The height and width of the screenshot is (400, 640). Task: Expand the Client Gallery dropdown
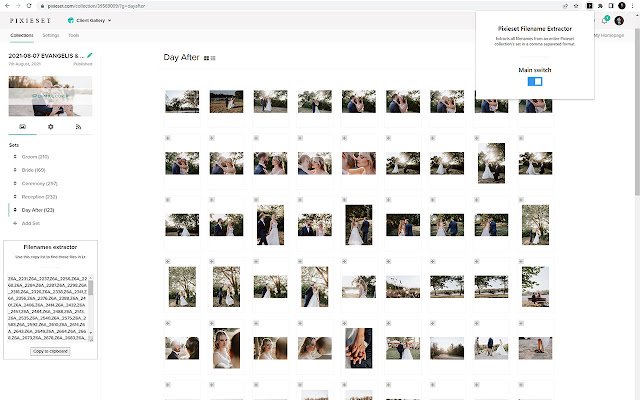[89, 20]
